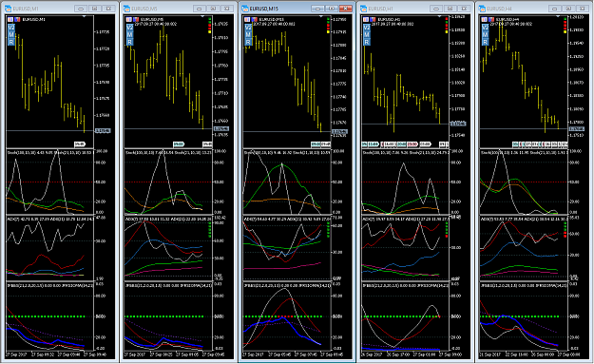This screenshot has height=364, width=594.
Task: Click the EUR flag icon in M5 chart
Action: point(129,19)
